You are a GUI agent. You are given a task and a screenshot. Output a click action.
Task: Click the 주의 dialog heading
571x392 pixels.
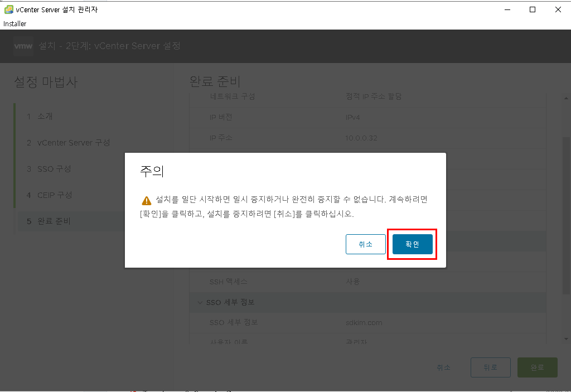152,171
